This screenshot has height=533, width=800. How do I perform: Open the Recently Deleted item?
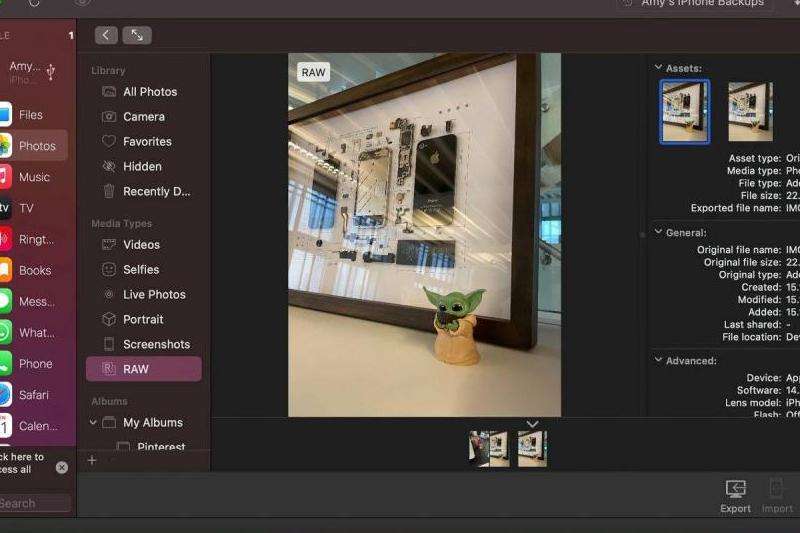click(144, 192)
